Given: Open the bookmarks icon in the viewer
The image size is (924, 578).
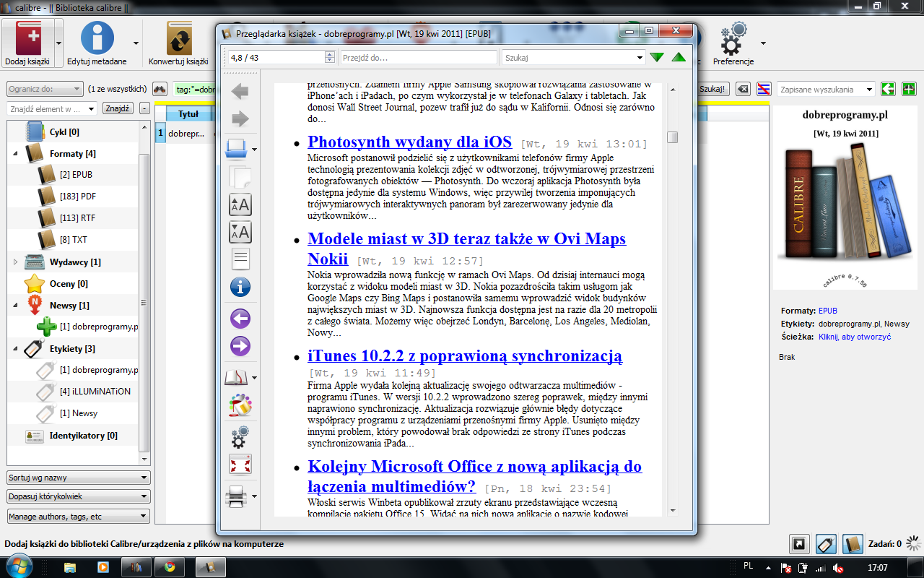Looking at the screenshot, I should tap(237, 377).
